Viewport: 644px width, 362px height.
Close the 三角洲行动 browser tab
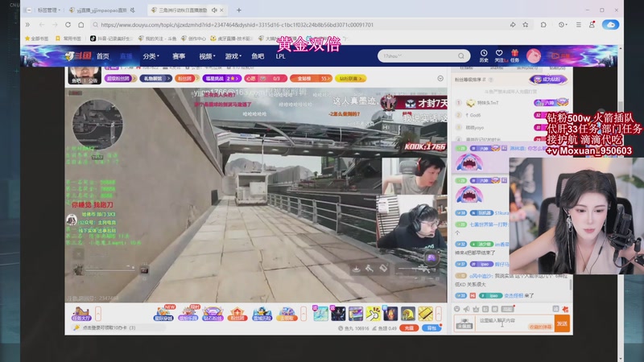point(222,10)
